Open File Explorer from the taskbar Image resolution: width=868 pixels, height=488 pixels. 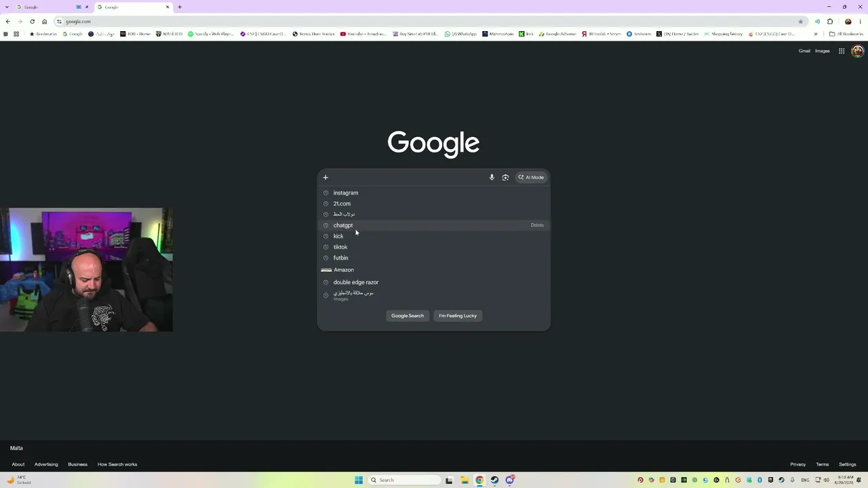[x=465, y=481]
